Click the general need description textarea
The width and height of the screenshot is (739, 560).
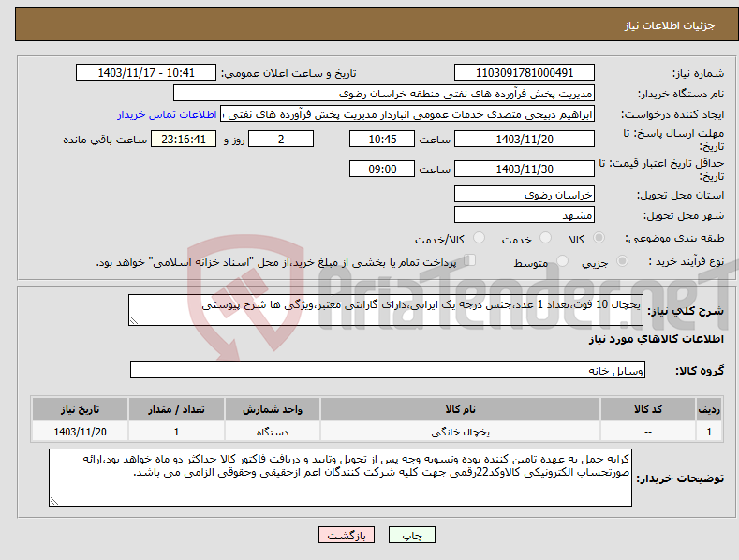[x=386, y=310]
